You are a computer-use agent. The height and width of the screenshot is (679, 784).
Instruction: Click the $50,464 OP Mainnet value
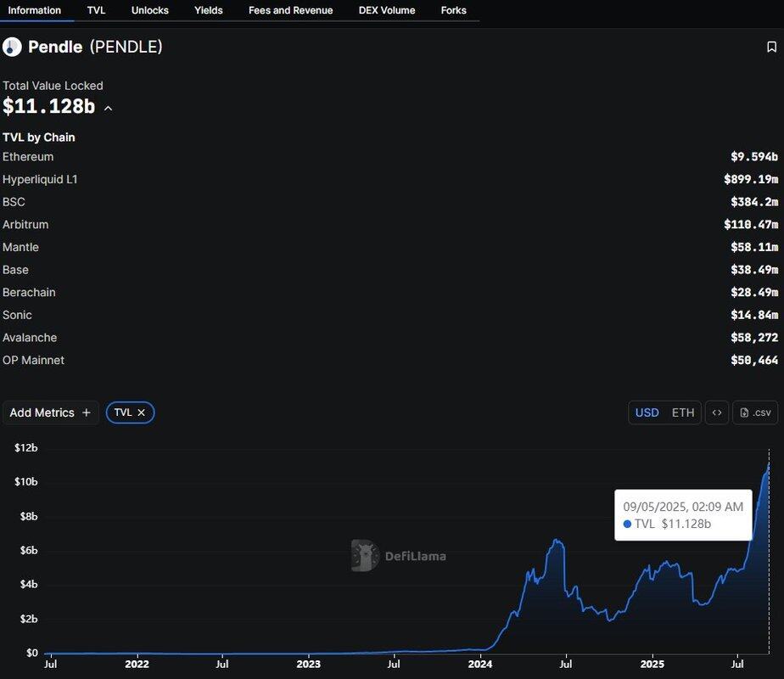[x=754, y=360]
